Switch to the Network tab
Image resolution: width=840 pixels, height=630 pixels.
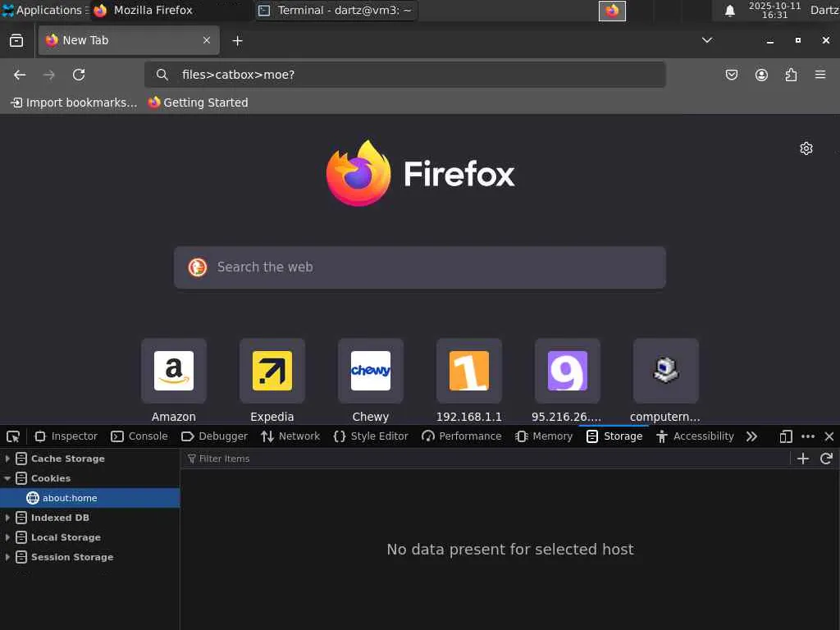click(290, 436)
